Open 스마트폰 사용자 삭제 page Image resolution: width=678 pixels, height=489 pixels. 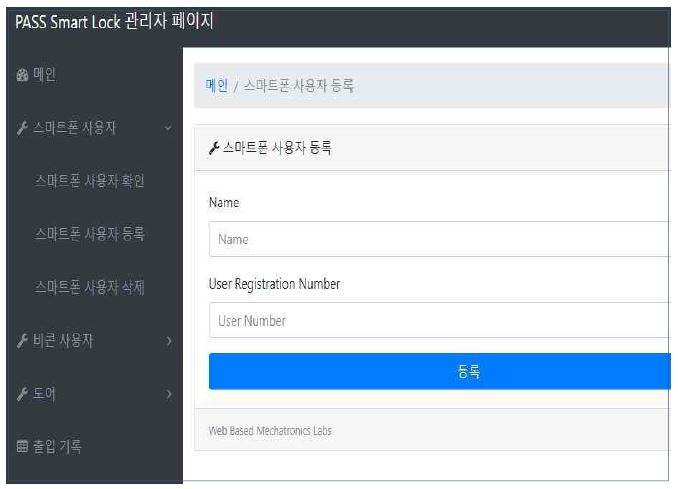tap(90, 288)
